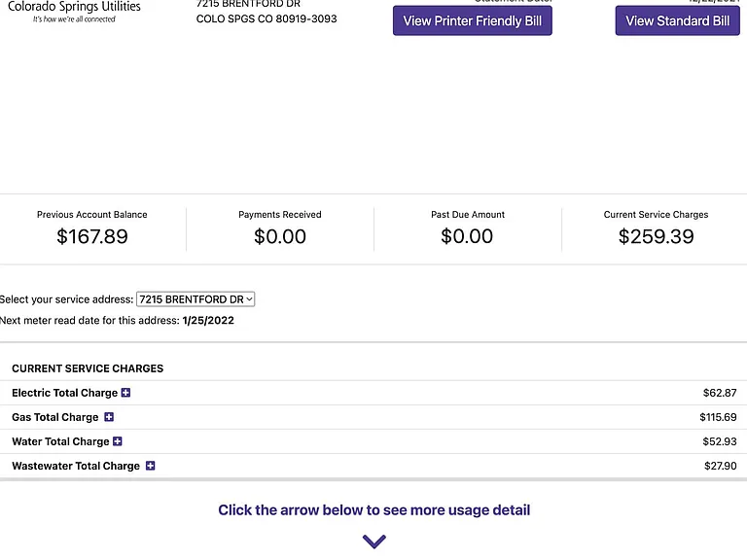The image size is (747, 560).
Task: Click the Water Total Charge label
Action: click(60, 441)
